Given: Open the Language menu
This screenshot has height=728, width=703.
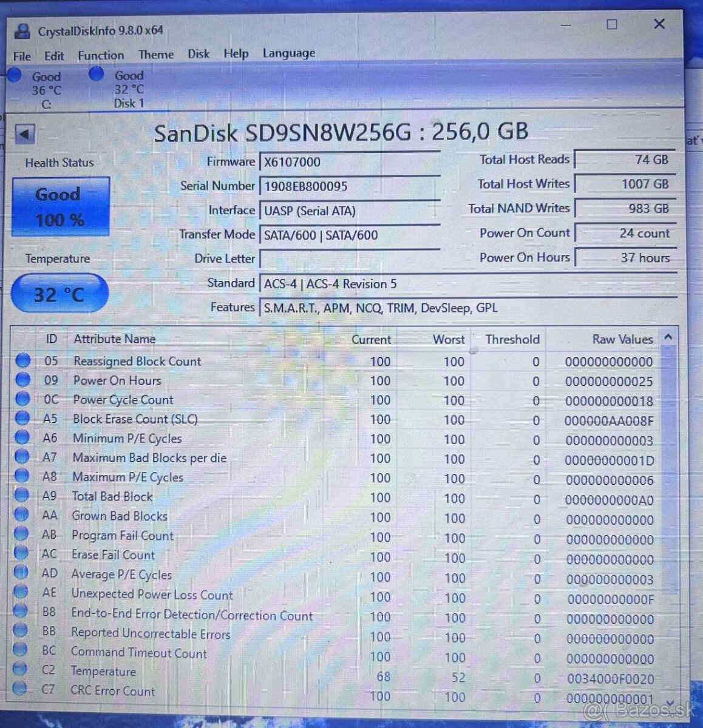Looking at the screenshot, I should [289, 53].
